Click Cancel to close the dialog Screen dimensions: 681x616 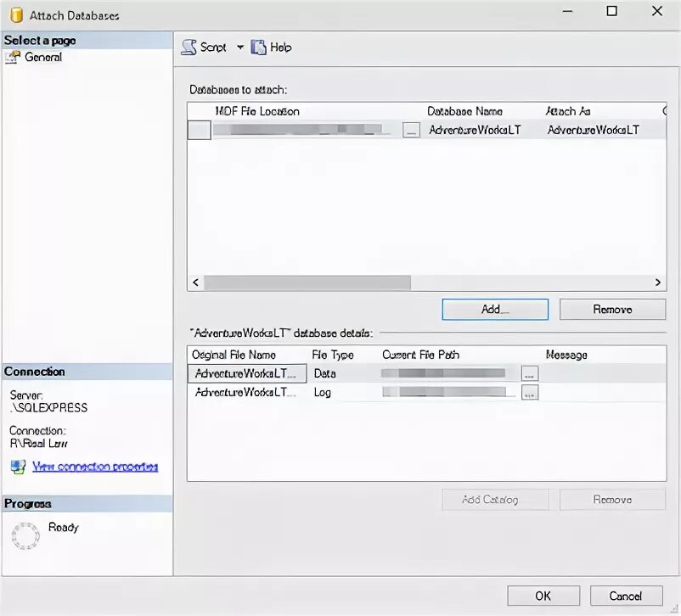(x=627, y=596)
